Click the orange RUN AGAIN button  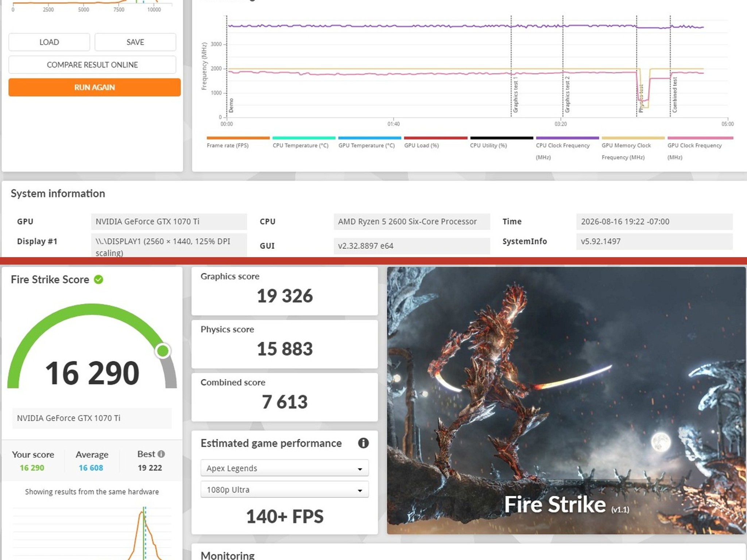point(94,87)
